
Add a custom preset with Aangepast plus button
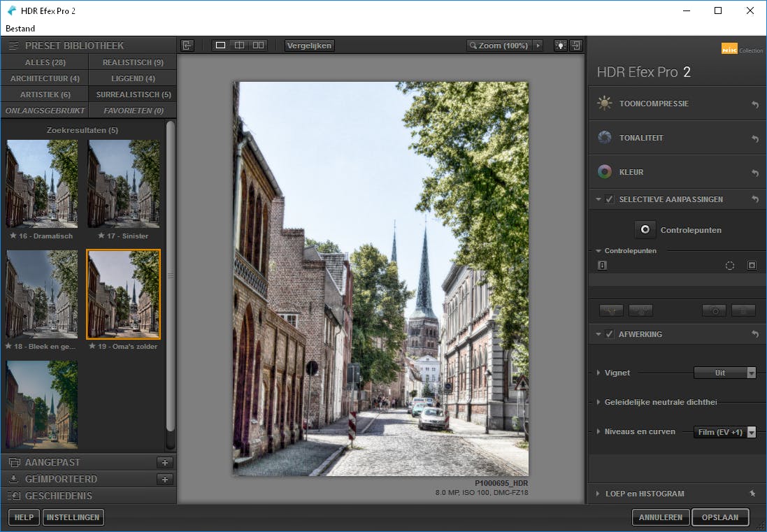click(x=165, y=463)
